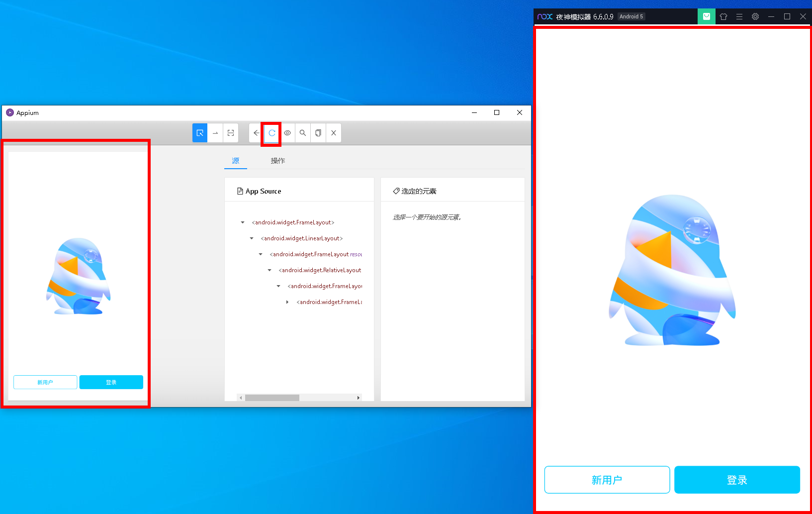This screenshot has height=514, width=812.
Task: Choose the Swipe by Coordinates tool
Action: click(215, 133)
